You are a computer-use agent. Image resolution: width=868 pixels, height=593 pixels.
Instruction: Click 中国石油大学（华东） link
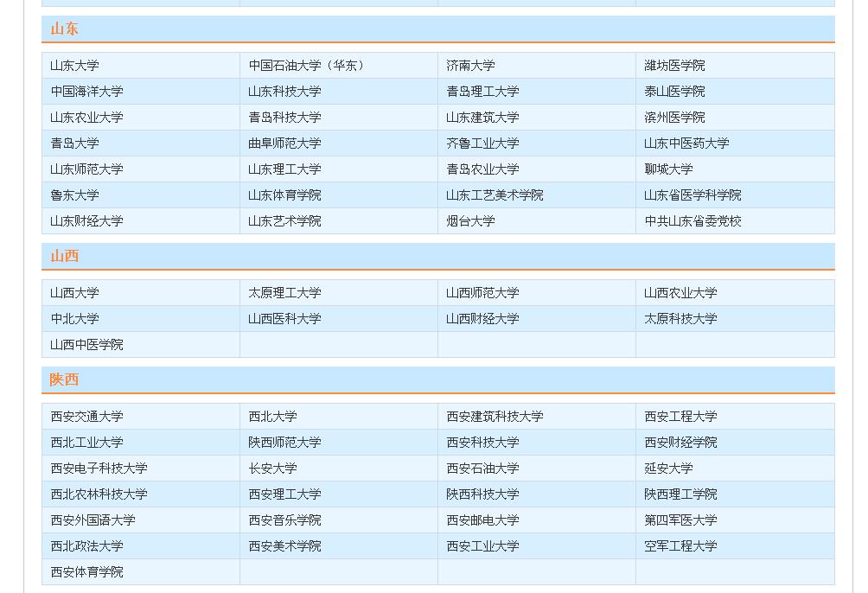coord(309,66)
